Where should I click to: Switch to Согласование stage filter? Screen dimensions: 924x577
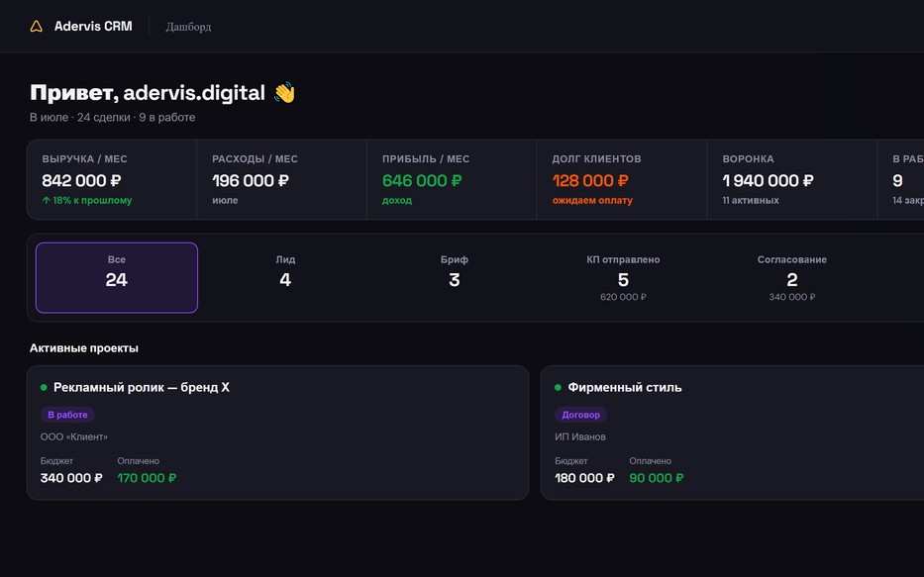pos(792,277)
